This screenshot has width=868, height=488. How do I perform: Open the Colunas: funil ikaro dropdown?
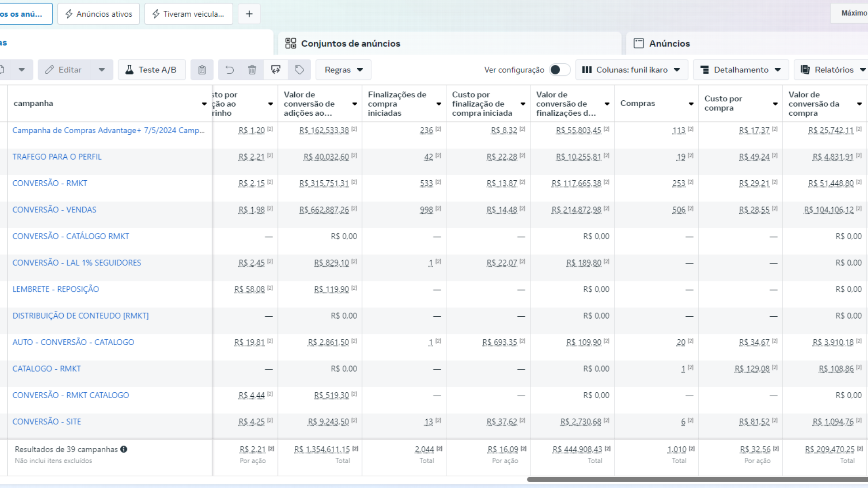(632, 70)
